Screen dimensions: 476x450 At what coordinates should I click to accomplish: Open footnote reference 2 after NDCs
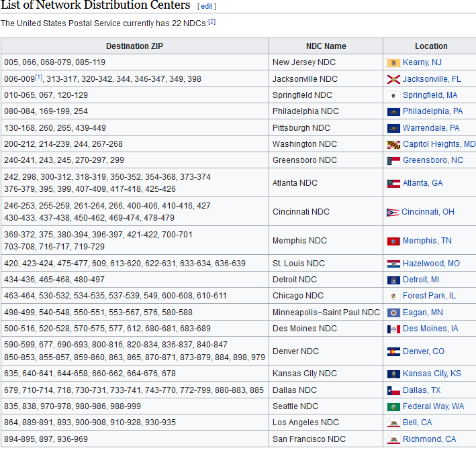coord(211,21)
